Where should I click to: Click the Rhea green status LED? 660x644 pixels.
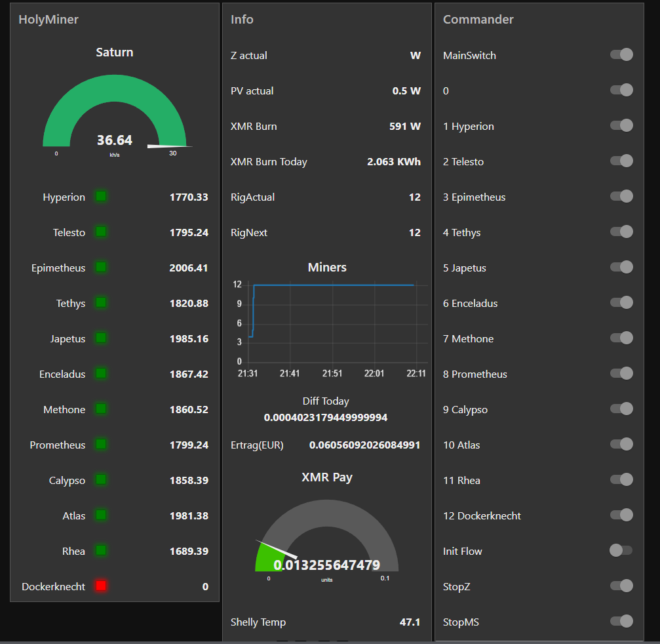(x=101, y=551)
